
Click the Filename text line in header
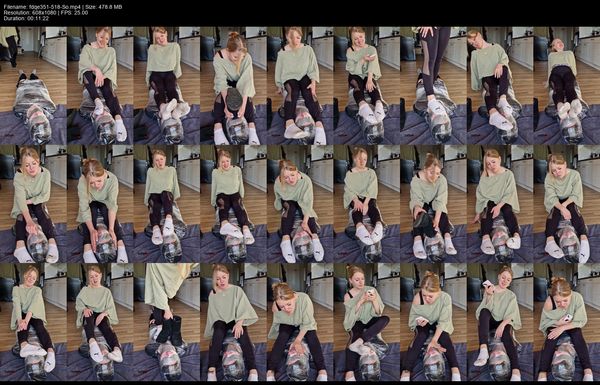(x=63, y=7)
